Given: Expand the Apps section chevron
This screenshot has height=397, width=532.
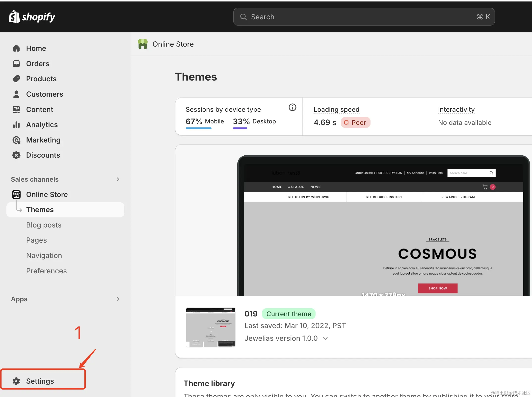Looking at the screenshot, I should point(118,299).
